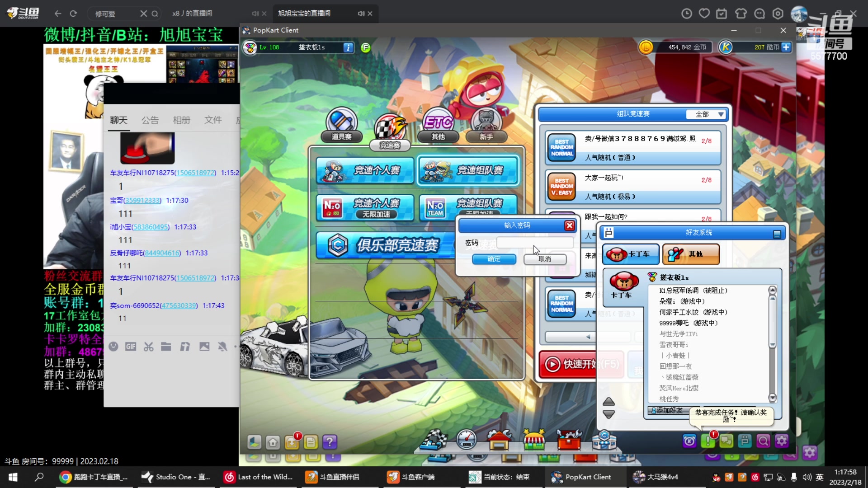Open the item race mode icon (道具赛)
Image resolution: width=868 pixels, height=488 pixels.
click(342, 125)
